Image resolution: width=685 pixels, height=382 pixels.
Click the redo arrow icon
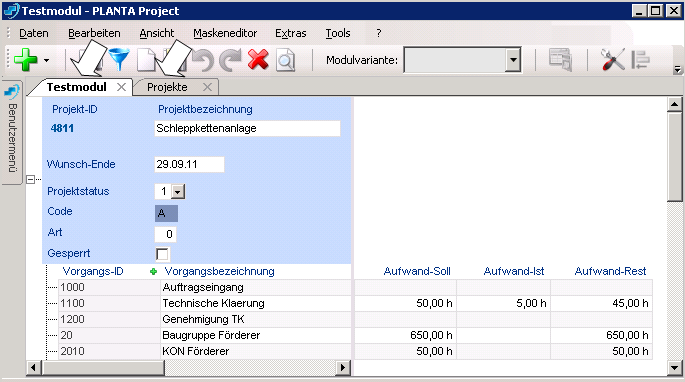pos(230,60)
